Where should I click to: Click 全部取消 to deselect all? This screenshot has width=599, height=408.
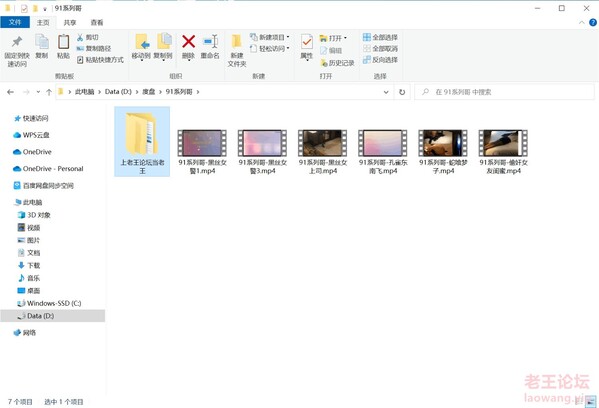pos(380,49)
